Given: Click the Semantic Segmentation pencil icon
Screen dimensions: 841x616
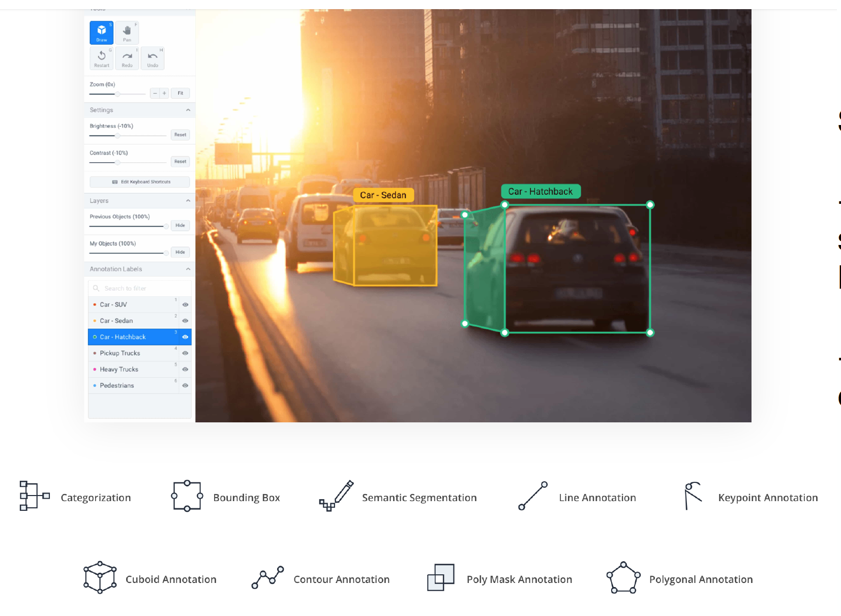Looking at the screenshot, I should pyautogui.click(x=336, y=496).
